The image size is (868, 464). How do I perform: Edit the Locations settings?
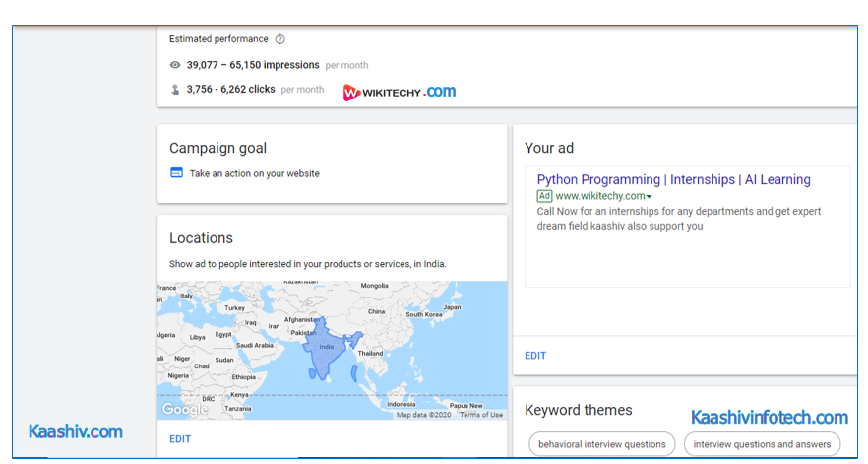pos(180,439)
